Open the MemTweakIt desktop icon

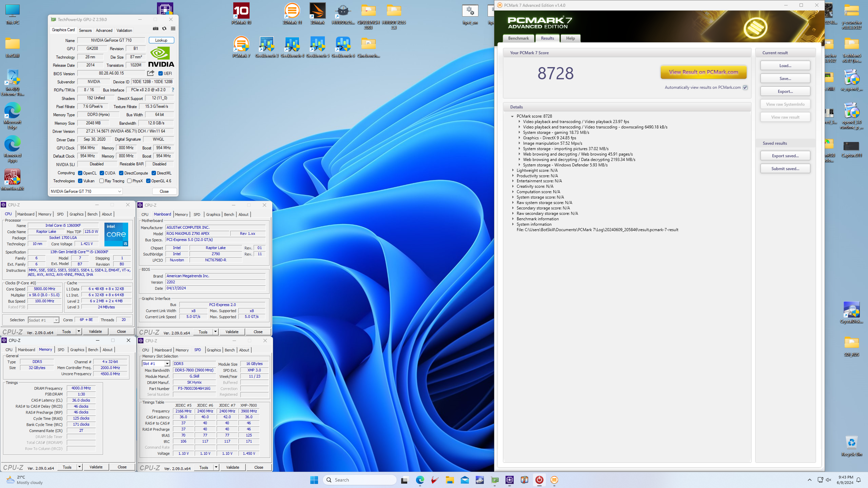tap(12, 180)
